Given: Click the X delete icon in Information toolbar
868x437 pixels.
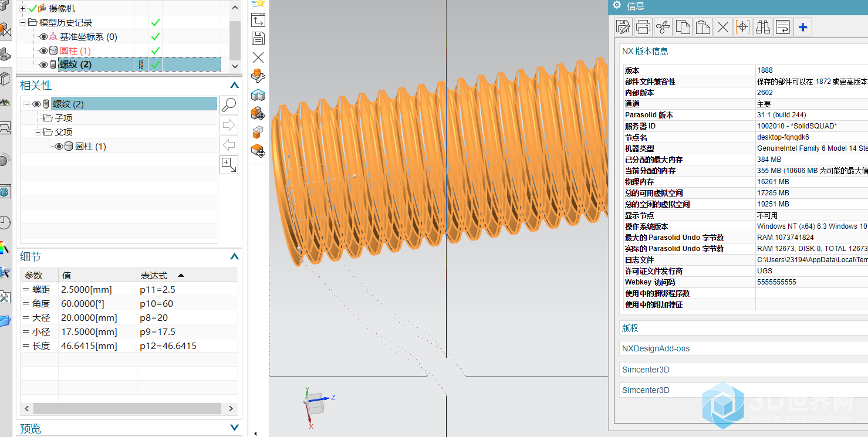Looking at the screenshot, I should click(x=723, y=26).
